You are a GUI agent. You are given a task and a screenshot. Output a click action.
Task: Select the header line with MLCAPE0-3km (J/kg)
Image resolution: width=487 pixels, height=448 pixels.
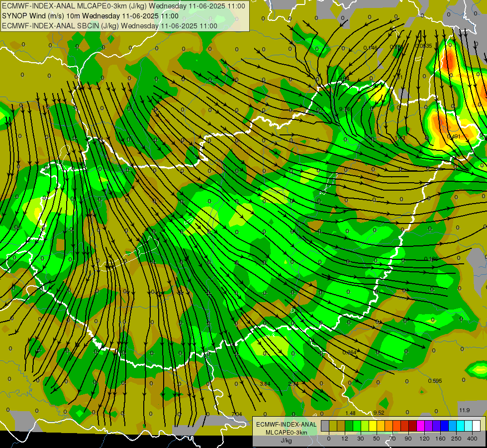123,6
